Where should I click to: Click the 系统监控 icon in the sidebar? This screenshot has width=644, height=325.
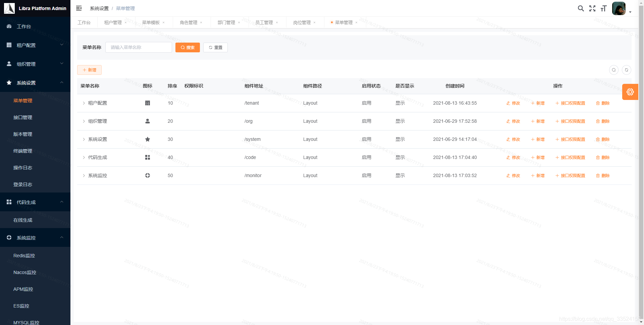(x=9, y=237)
